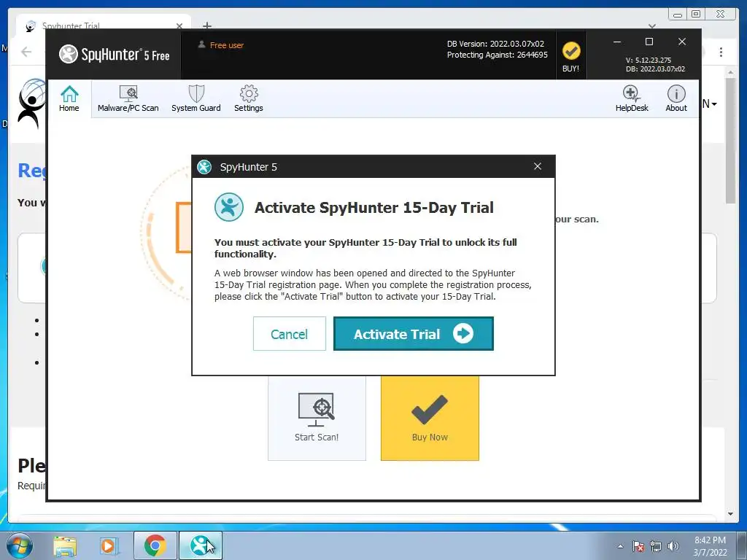Image resolution: width=747 pixels, height=560 pixels.
Task: Click the SpyHunter icon in dialog title bar
Action: click(204, 167)
